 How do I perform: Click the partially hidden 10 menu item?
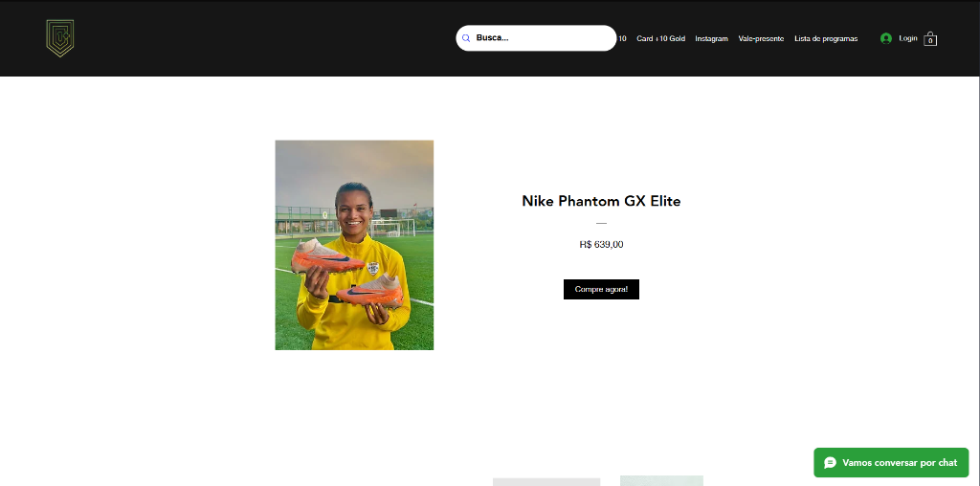pyautogui.click(x=622, y=38)
